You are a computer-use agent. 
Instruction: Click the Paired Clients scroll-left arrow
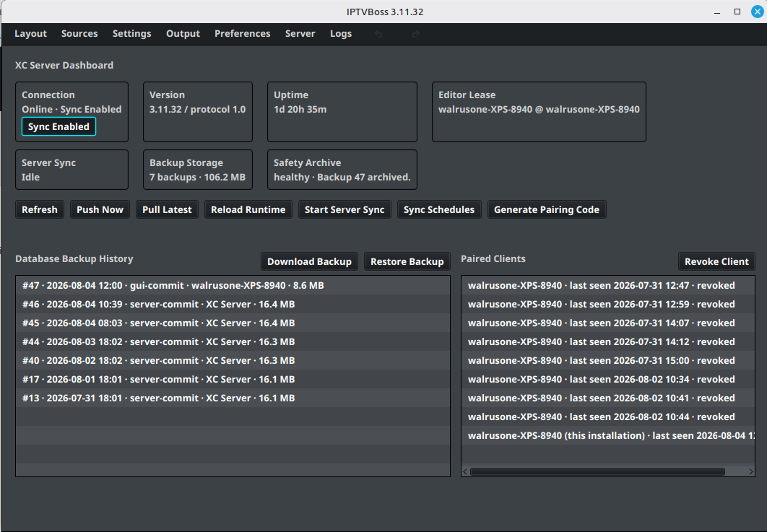pos(465,472)
